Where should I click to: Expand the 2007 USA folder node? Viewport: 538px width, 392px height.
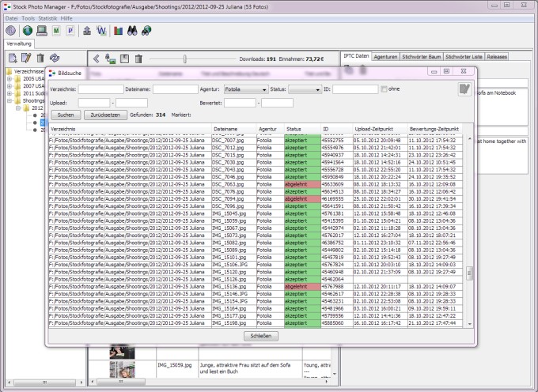[x=9, y=86]
